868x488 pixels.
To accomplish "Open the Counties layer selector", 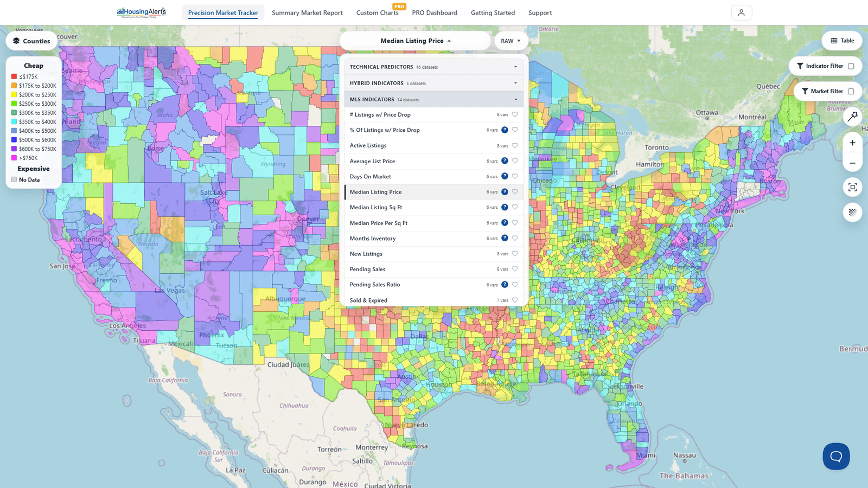I will pos(31,41).
